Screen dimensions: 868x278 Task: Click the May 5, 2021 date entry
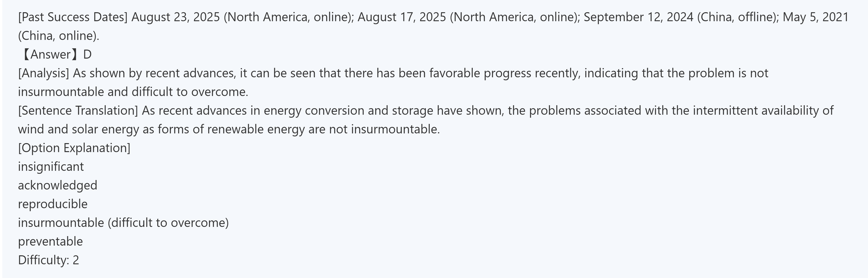click(x=815, y=17)
